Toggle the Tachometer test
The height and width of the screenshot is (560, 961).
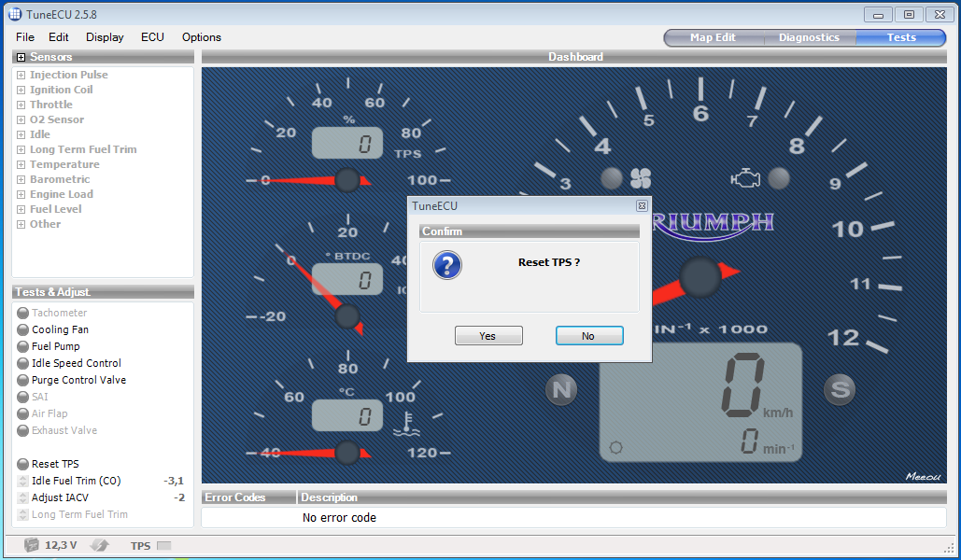coord(23,313)
